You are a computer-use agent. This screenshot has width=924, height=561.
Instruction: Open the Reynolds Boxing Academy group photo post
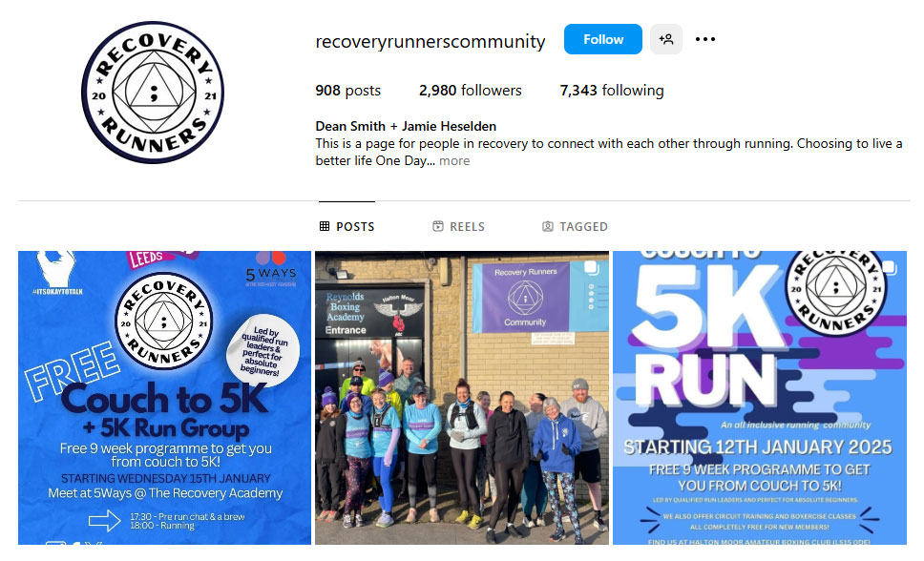462,398
